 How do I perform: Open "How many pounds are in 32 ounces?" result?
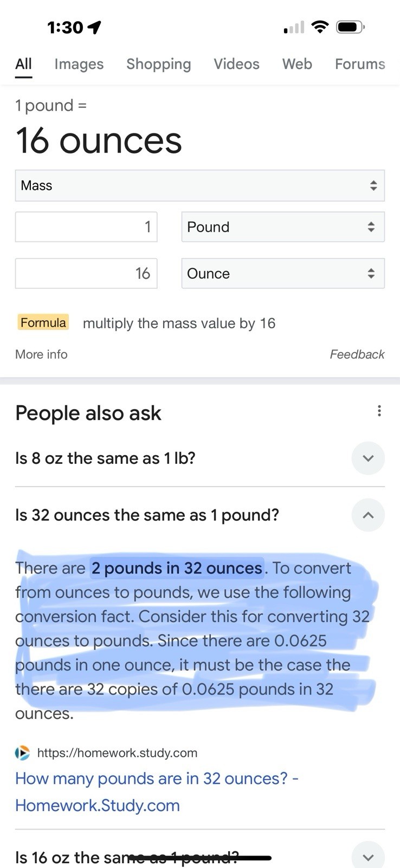pyautogui.click(x=157, y=792)
